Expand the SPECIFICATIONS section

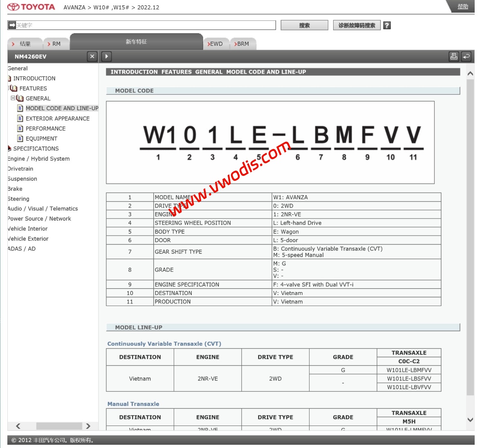[9, 149]
